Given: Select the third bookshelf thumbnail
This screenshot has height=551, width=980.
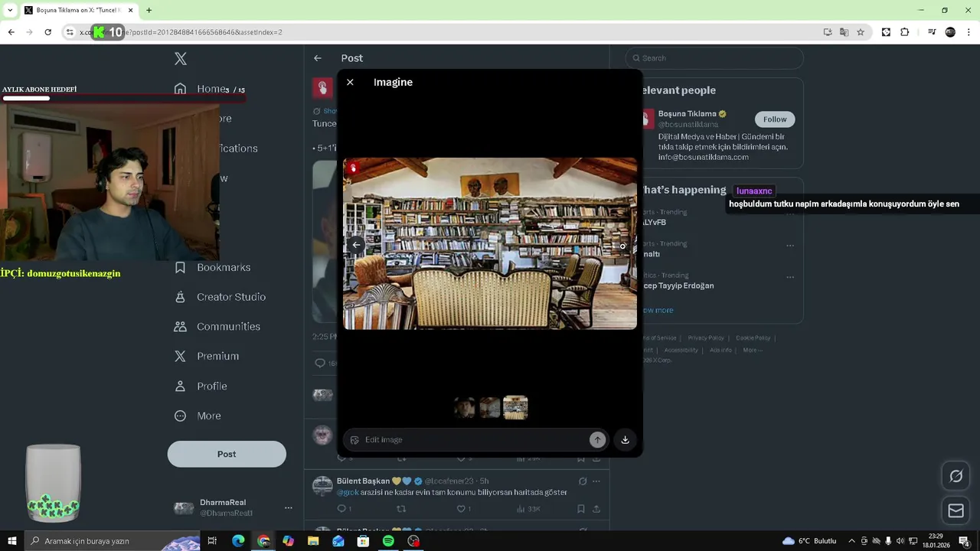Looking at the screenshot, I should pyautogui.click(x=515, y=408).
